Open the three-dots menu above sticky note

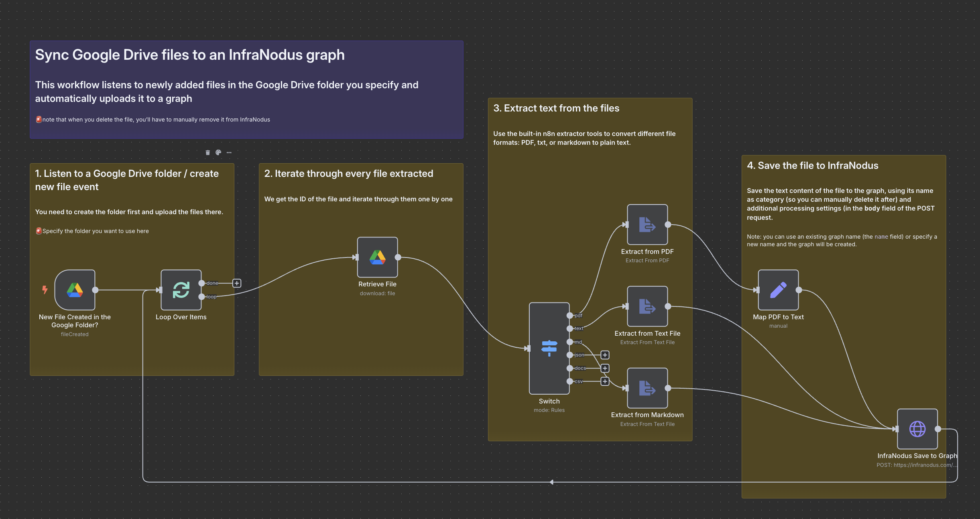click(x=229, y=152)
